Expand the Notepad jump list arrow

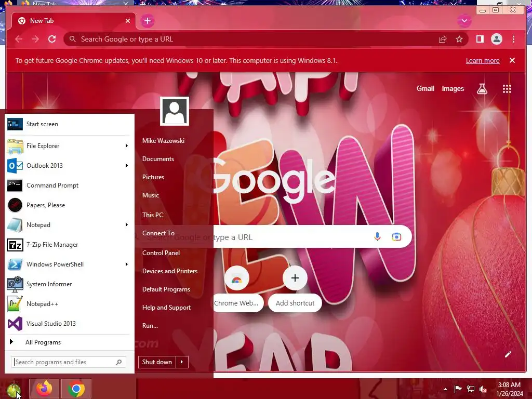pos(126,224)
